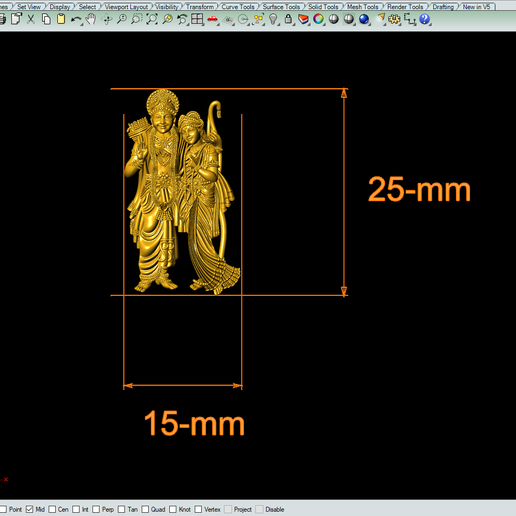Viewport: 516px width, 516px height.
Task: Switch to the Select tab
Action: point(87,6)
